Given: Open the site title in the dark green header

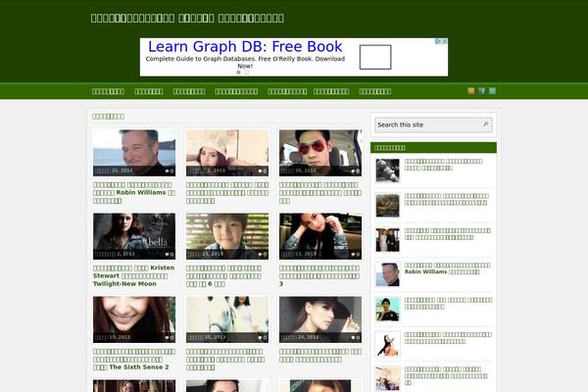Looking at the screenshot, I should [x=187, y=18].
